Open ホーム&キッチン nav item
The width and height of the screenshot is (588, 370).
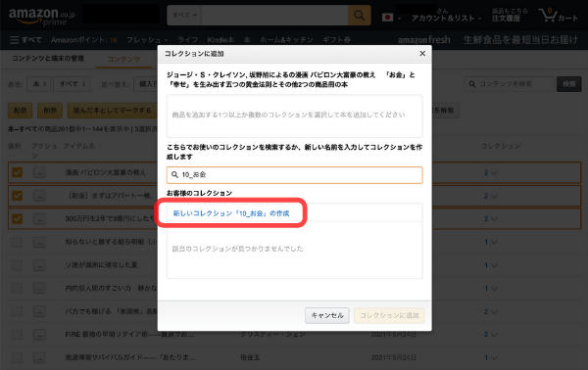(286, 40)
